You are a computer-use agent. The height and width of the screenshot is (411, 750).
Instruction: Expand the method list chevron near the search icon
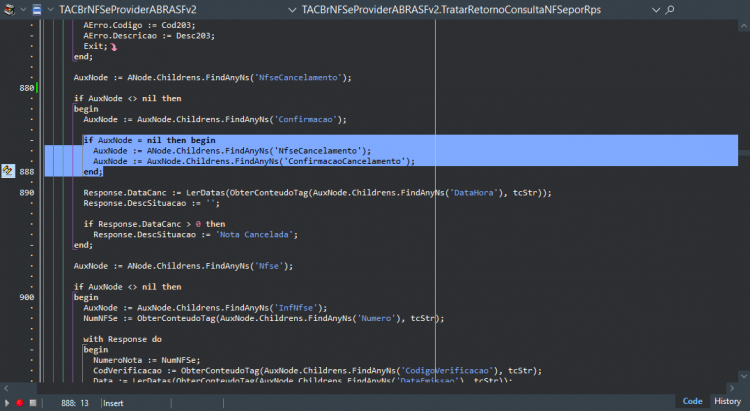click(x=656, y=10)
